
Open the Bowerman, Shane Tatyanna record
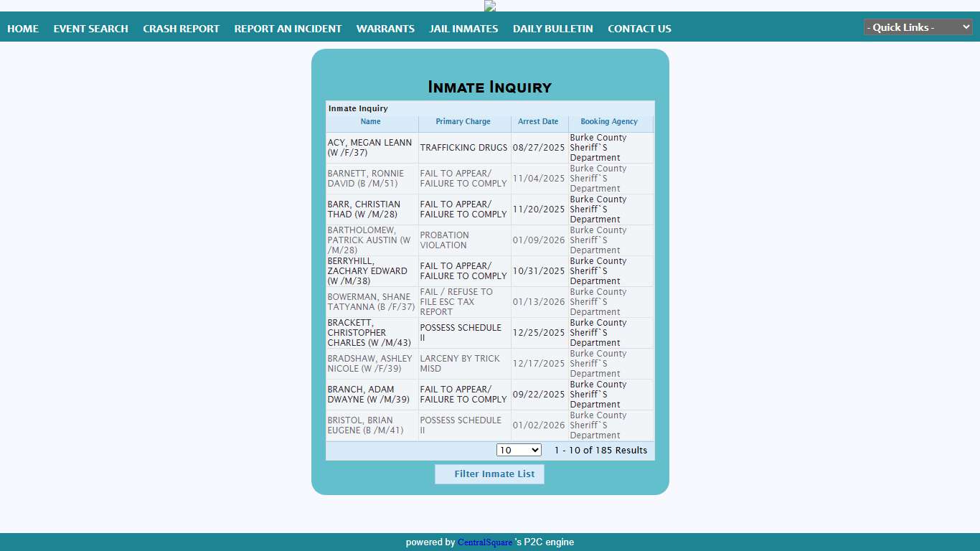(x=371, y=302)
